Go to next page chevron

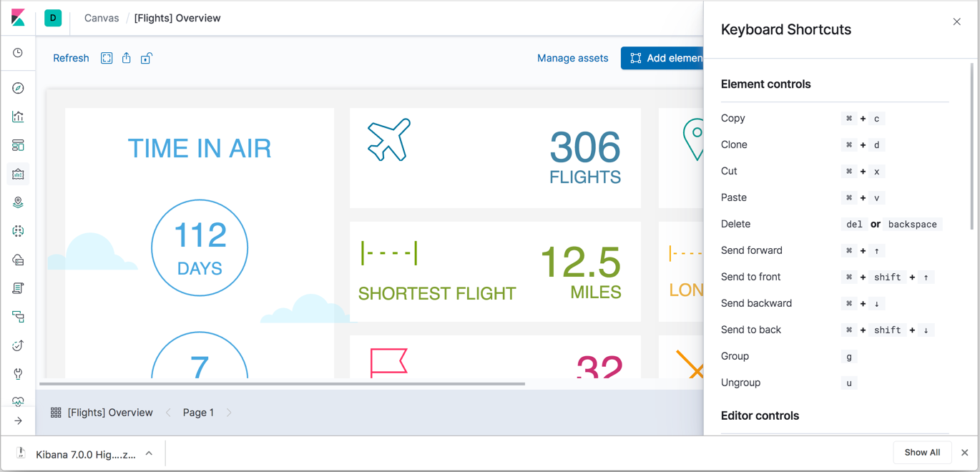[229, 413]
